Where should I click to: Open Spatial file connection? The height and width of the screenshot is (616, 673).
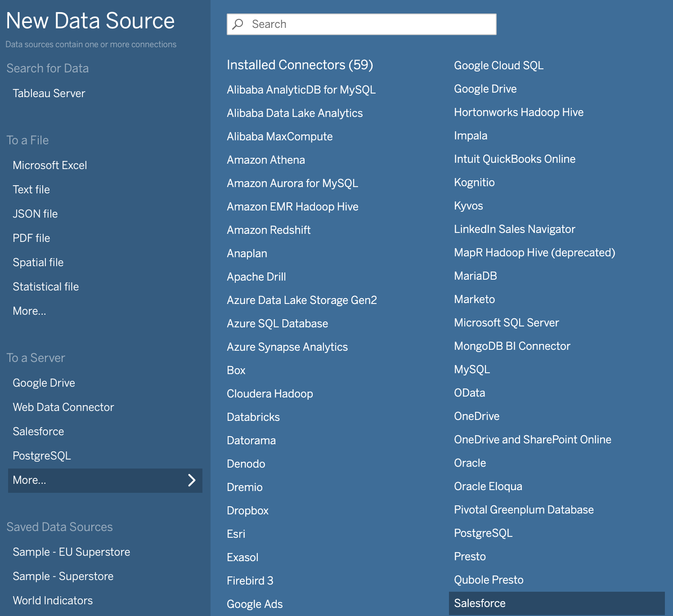pyautogui.click(x=38, y=263)
